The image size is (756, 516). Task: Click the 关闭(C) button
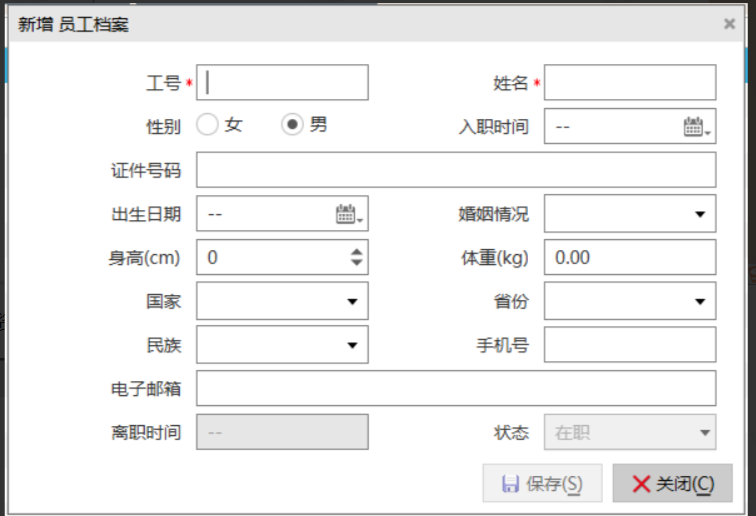tap(672, 484)
